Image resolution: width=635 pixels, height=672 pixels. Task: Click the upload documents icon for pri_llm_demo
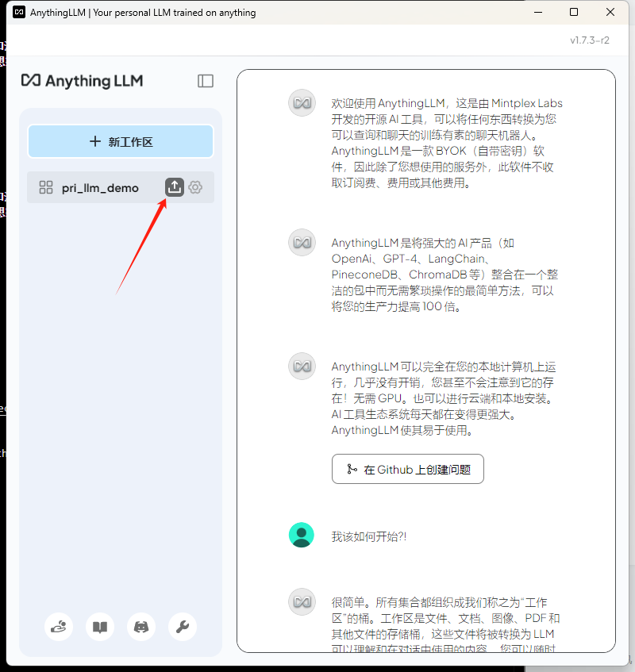(175, 187)
